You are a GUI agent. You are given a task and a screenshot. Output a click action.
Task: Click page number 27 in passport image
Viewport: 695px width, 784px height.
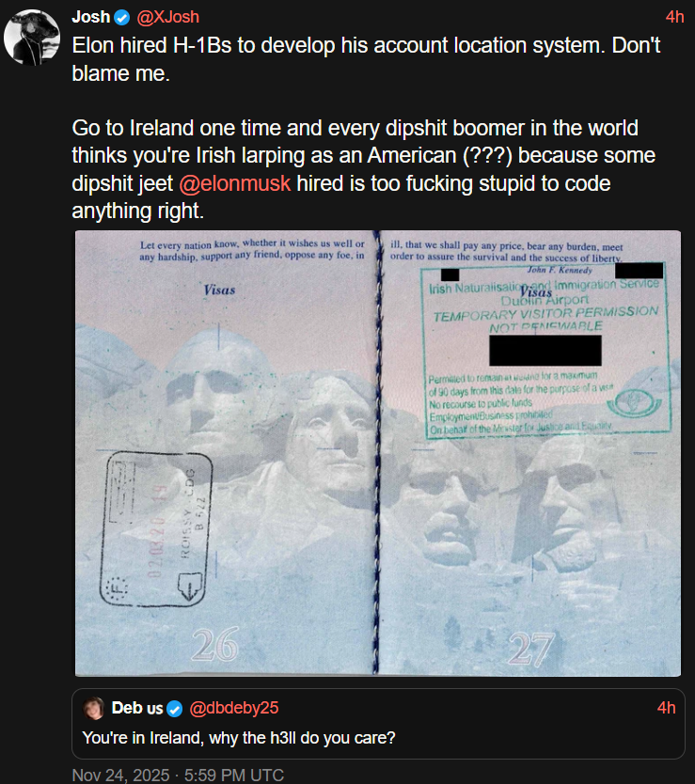click(x=531, y=649)
